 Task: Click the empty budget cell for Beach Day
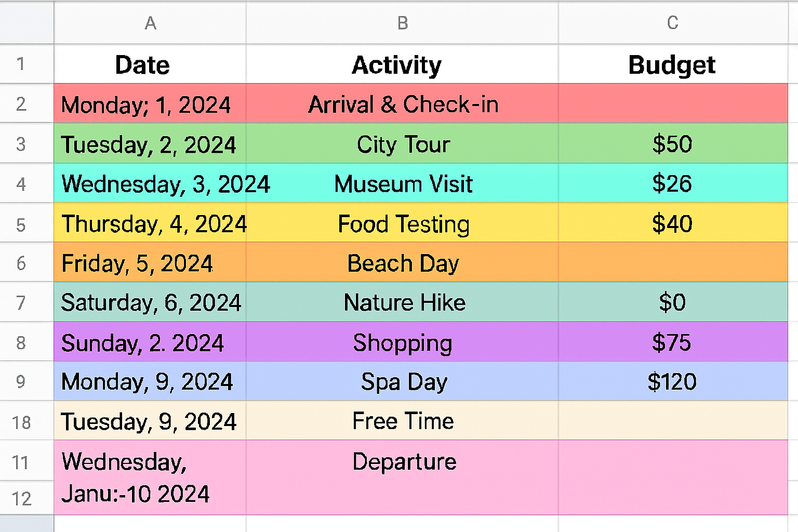[x=672, y=263]
